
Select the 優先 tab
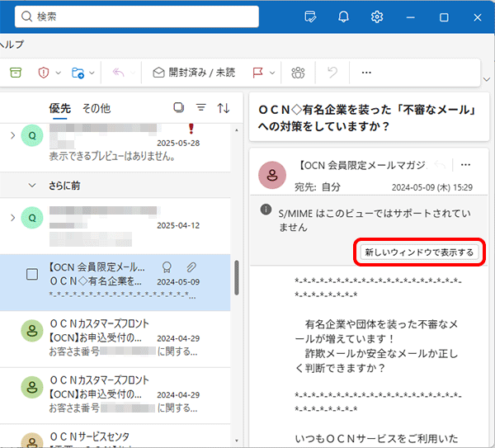pos(60,108)
